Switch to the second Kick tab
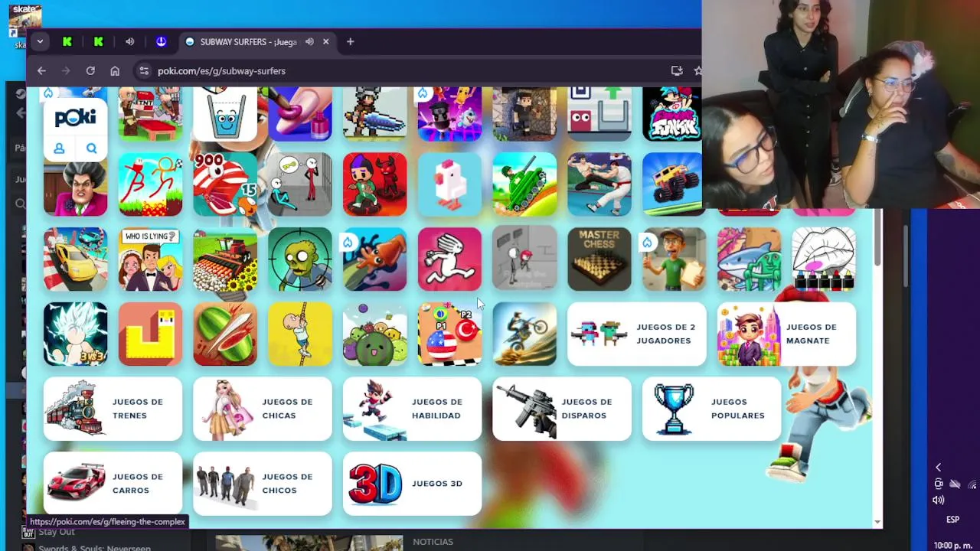The image size is (980, 551). coord(98,41)
